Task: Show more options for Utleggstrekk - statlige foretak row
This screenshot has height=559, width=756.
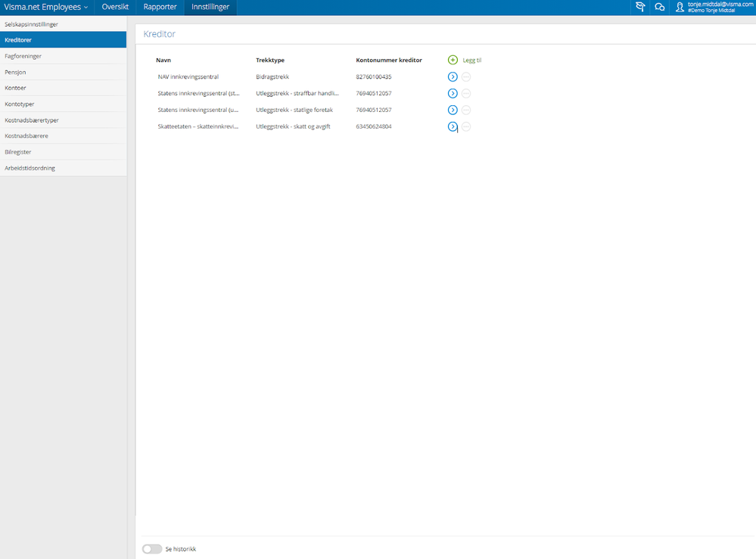Action: [466, 110]
